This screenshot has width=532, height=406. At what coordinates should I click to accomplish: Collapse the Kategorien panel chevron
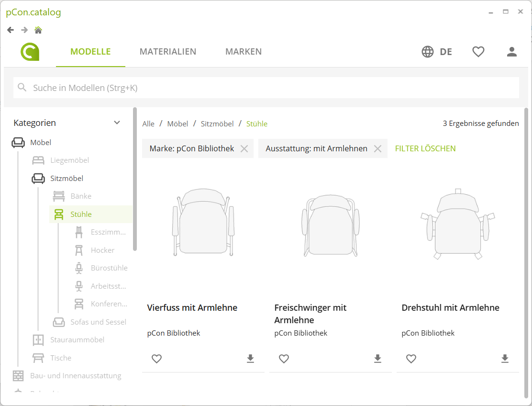click(117, 123)
